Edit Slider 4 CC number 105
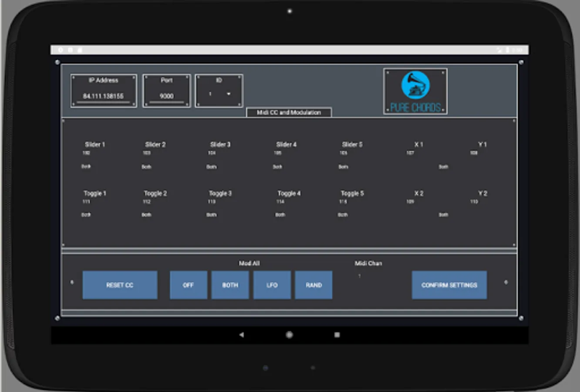The height and width of the screenshot is (392, 580). 278,153
